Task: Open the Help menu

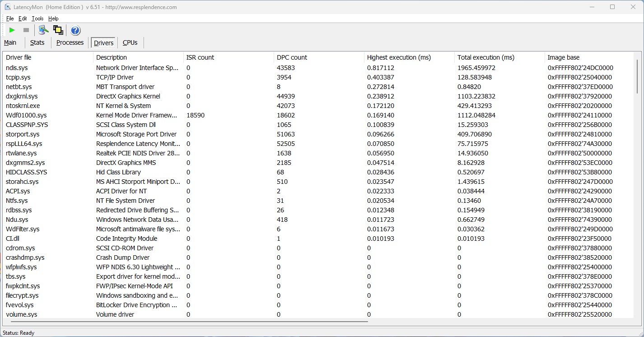Action: [x=53, y=19]
